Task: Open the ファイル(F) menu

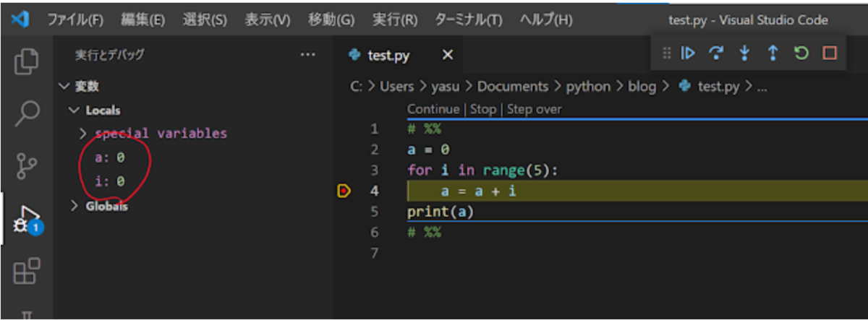Action: pos(75,20)
